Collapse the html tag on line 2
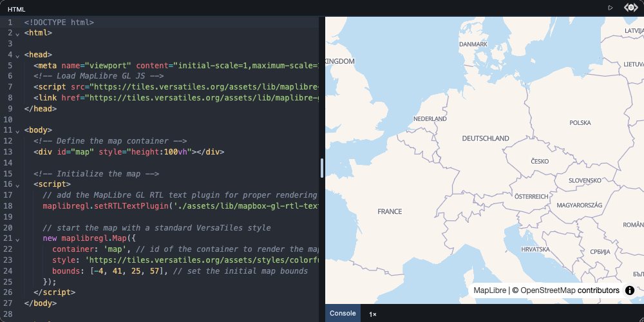The width and height of the screenshot is (644, 322). 17,33
